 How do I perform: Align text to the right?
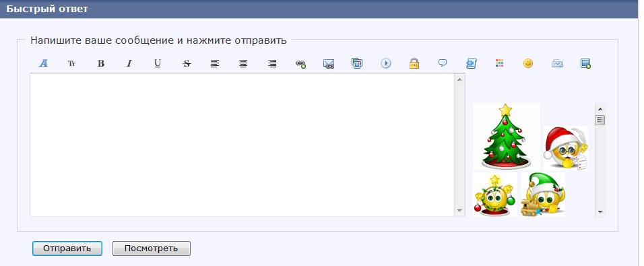tap(272, 63)
